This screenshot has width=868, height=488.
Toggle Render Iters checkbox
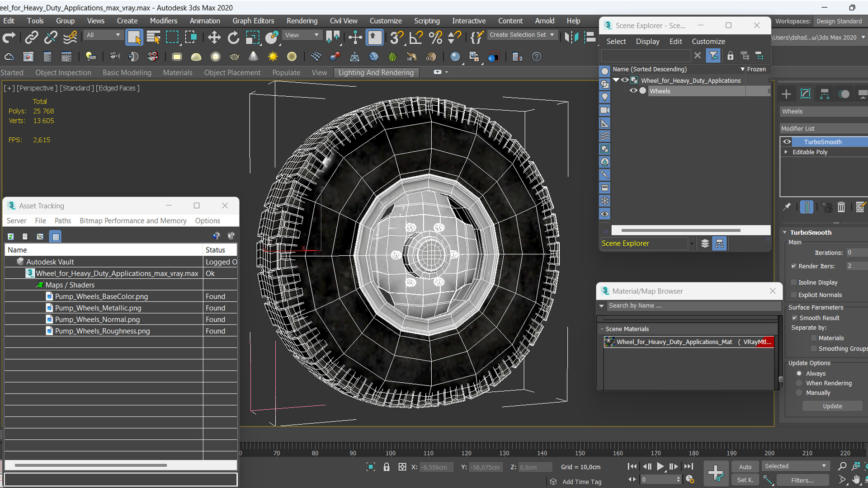pos(794,266)
